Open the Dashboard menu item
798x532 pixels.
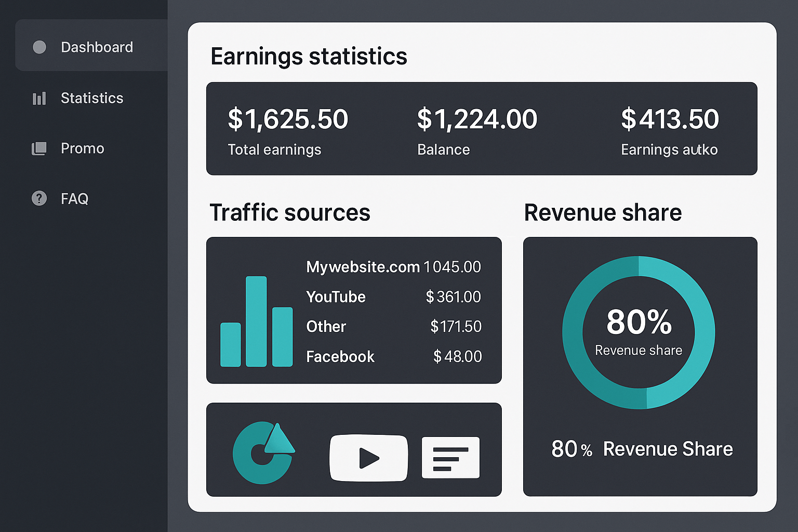pyautogui.click(x=97, y=47)
